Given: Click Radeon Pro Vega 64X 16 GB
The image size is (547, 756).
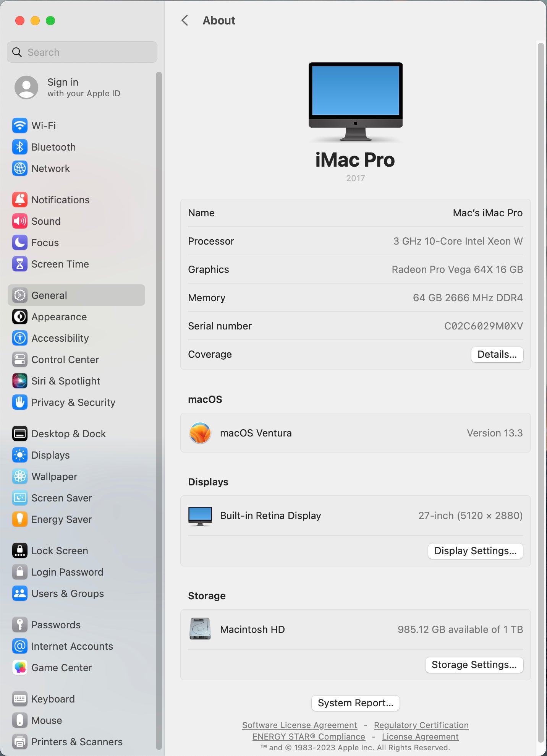Looking at the screenshot, I should coord(457,269).
